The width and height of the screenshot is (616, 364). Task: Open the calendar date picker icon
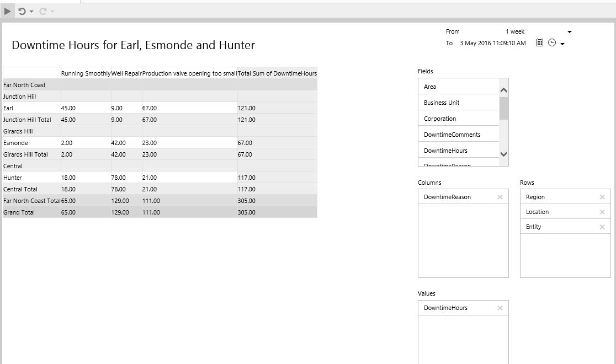click(540, 43)
